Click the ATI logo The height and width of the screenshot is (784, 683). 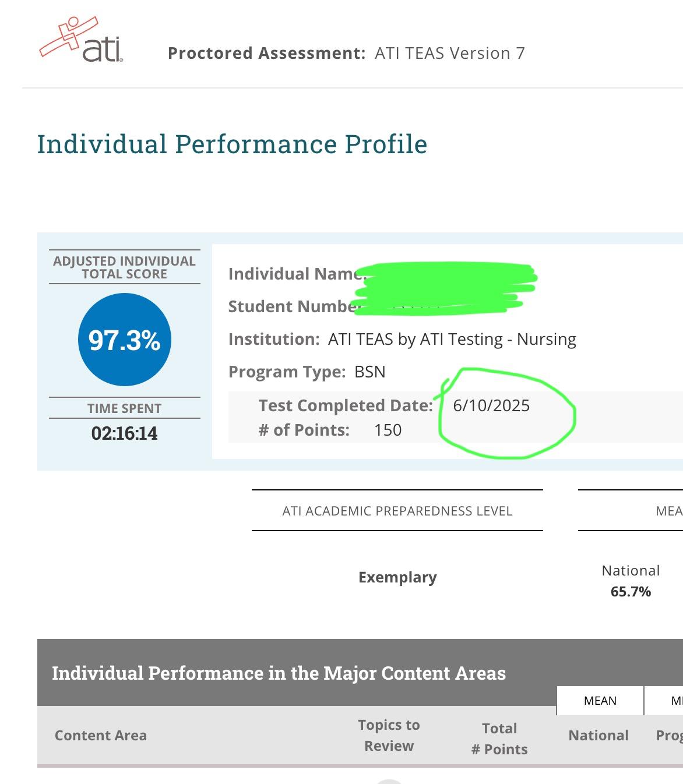click(x=82, y=40)
